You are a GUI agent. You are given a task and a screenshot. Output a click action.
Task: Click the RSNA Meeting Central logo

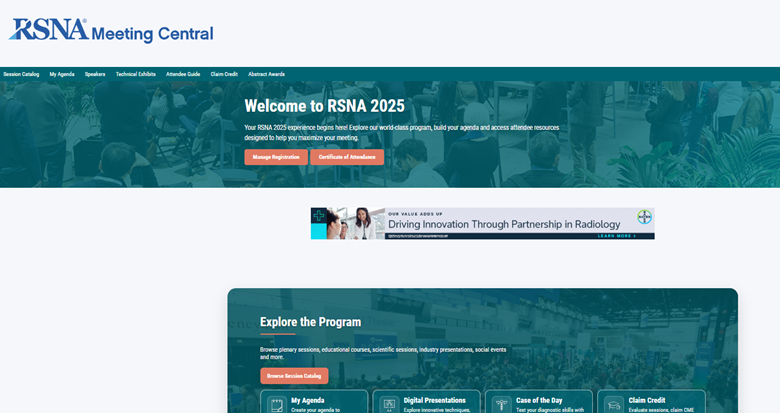pos(111,31)
